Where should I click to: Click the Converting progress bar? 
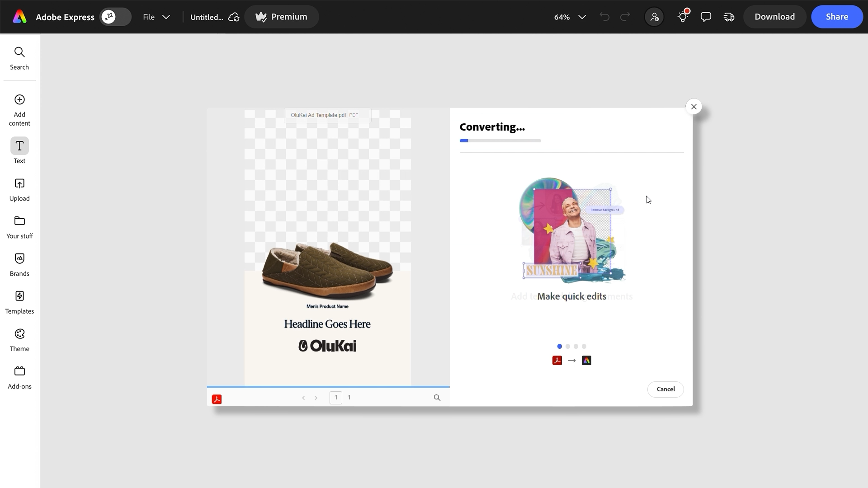[500, 141]
